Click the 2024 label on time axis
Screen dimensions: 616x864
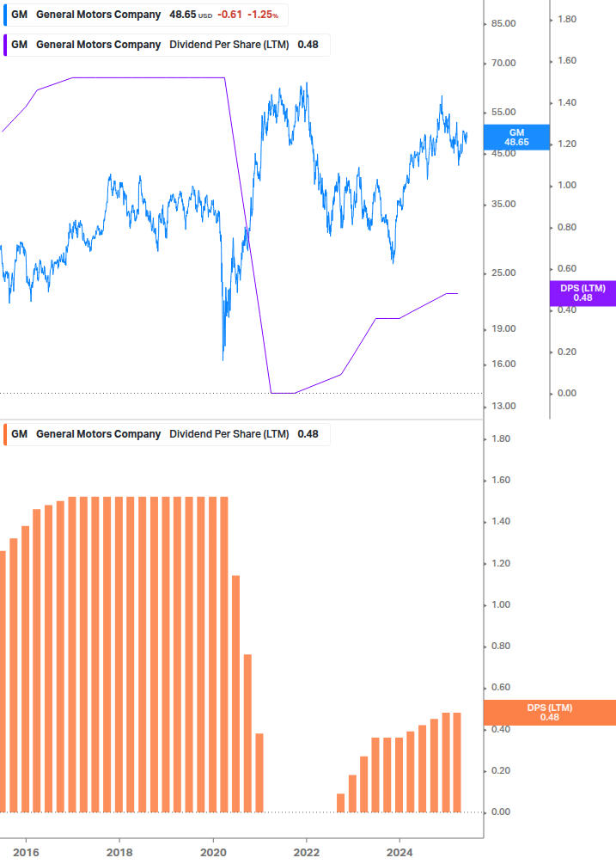tap(399, 853)
